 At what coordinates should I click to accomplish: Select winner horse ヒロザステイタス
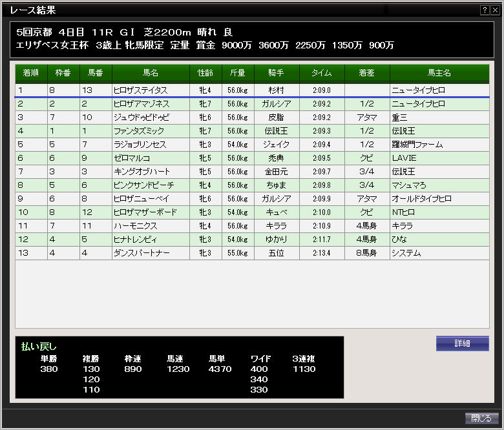(141, 90)
